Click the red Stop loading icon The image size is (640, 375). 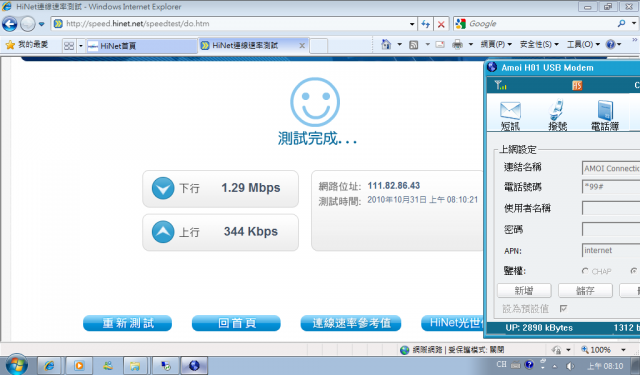point(441,24)
